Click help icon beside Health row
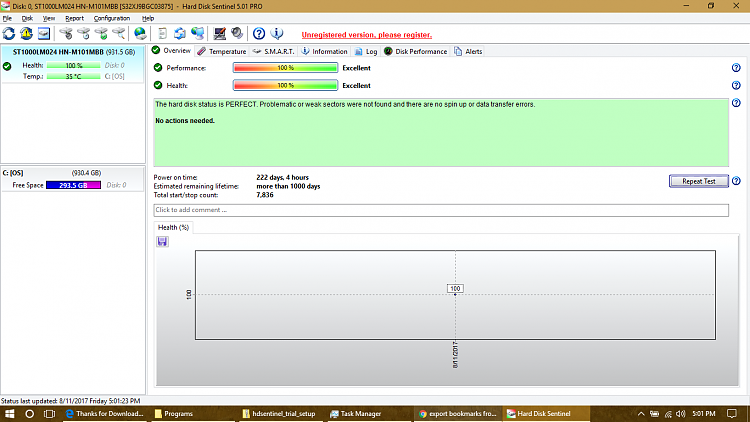The image size is (750, 422). click(x=736, y=86)
